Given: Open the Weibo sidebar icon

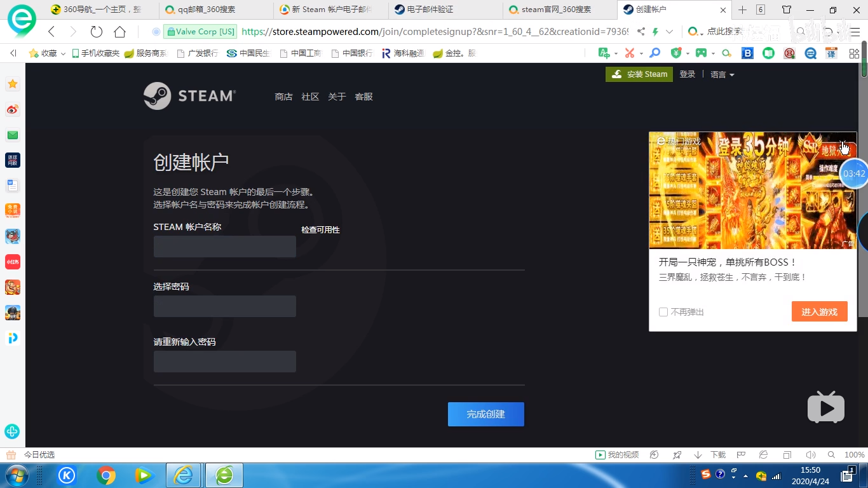Looking at the screenshot, I should point(13,109).
